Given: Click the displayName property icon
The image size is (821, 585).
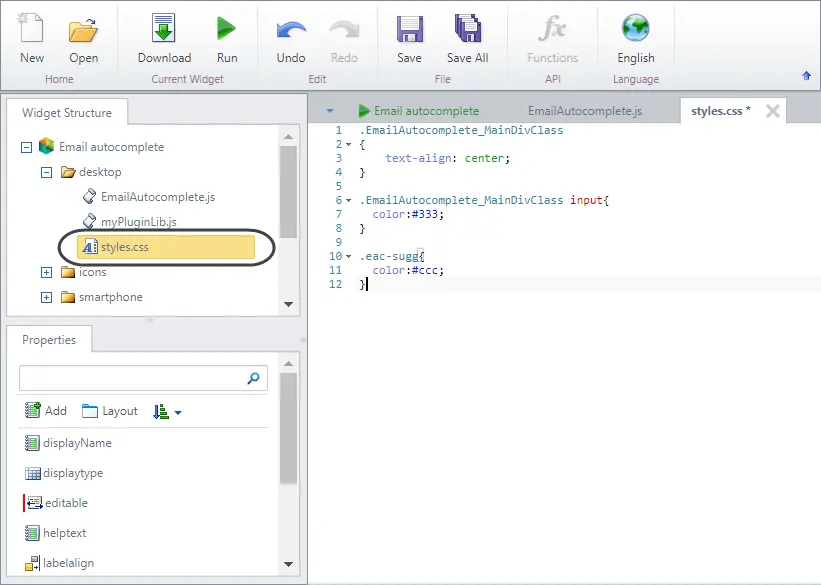Looking at the screenshot, I should (x=32, y=443).
